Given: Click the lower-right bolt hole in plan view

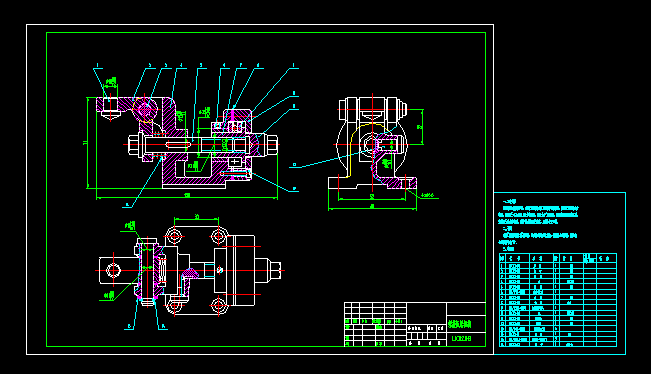Looking at the screenshot, I should coord(219,306).
